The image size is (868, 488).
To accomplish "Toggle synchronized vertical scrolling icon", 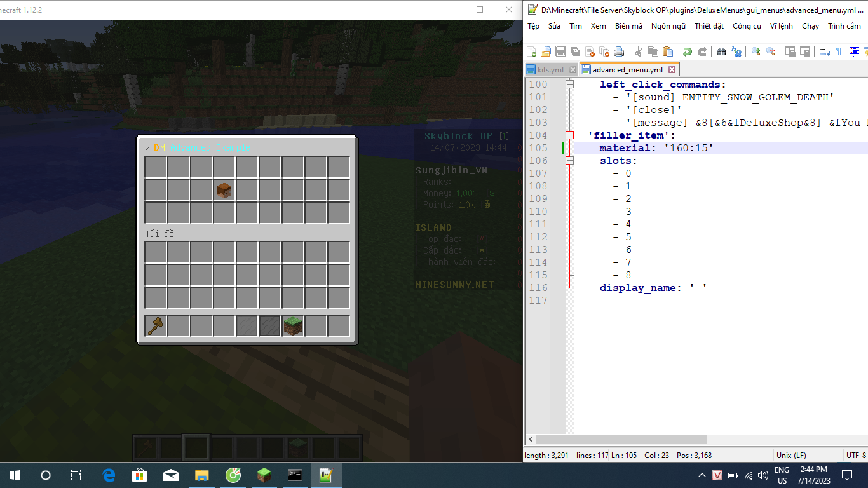I will pos(790,51).
